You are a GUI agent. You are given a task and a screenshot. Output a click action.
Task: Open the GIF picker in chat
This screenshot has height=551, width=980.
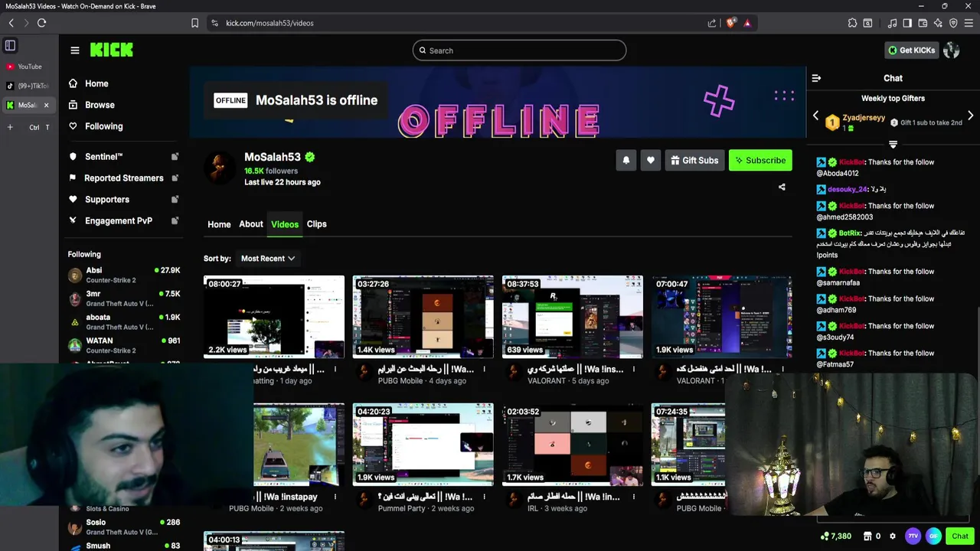[x=933, y=536]
